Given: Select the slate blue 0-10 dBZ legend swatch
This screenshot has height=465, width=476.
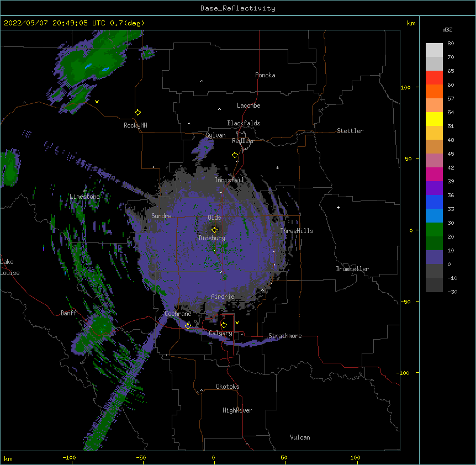Looking at the screenshot, I should (434, 257).
